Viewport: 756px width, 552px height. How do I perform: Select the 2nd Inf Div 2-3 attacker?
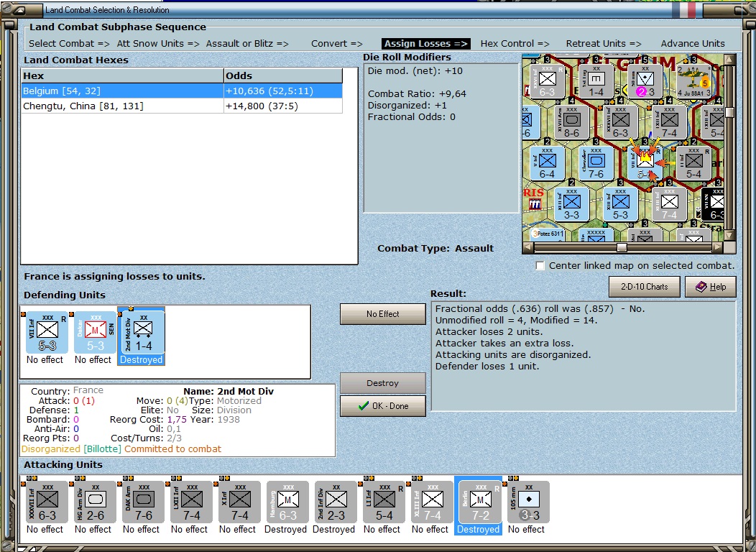point(336,502)
